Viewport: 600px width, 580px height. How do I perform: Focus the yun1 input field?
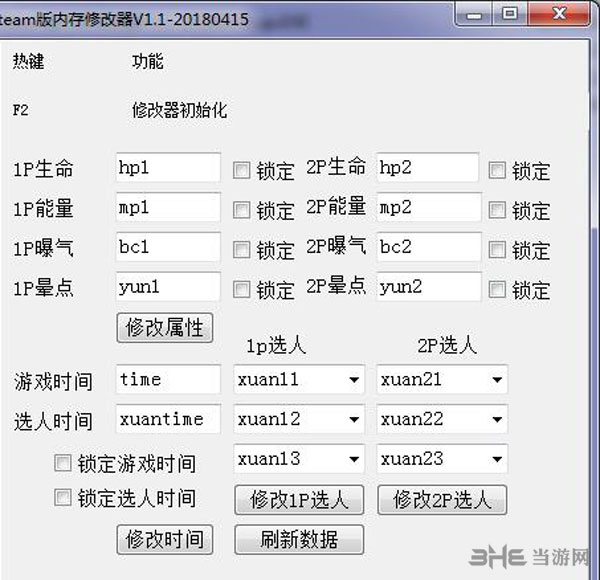(168, 287)
